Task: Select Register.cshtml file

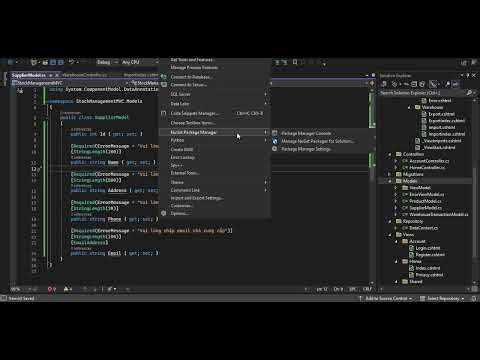Action: (430, 255)
